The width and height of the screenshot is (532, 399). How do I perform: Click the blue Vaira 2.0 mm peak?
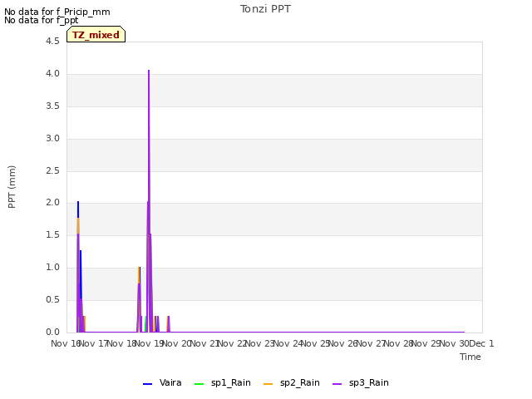coord(78,204)
